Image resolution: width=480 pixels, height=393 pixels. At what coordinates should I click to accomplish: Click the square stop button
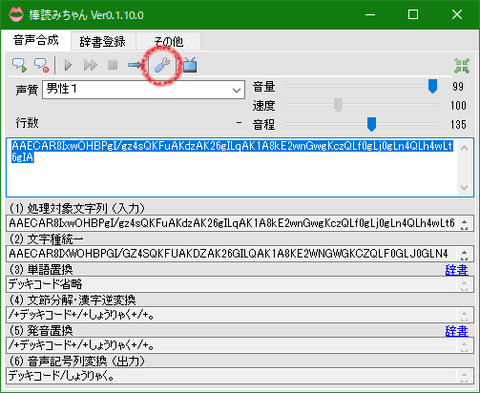point(113,65)
